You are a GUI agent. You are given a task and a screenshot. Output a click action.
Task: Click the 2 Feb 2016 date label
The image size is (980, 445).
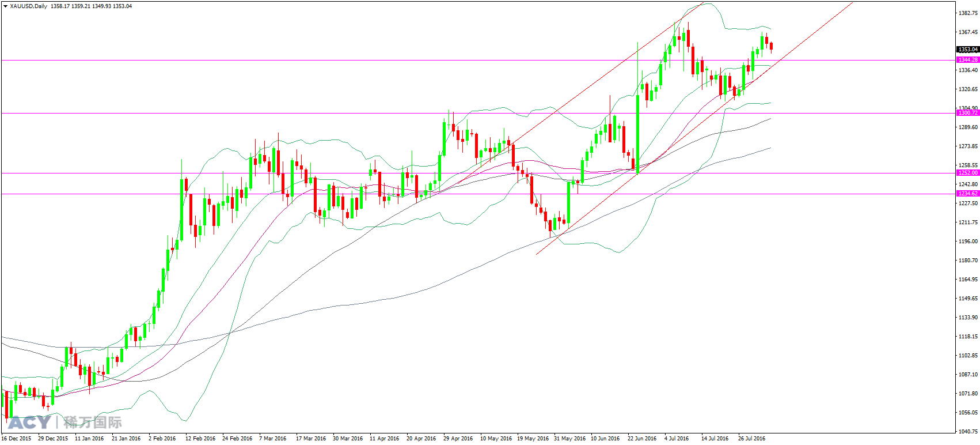coord(162,439)
